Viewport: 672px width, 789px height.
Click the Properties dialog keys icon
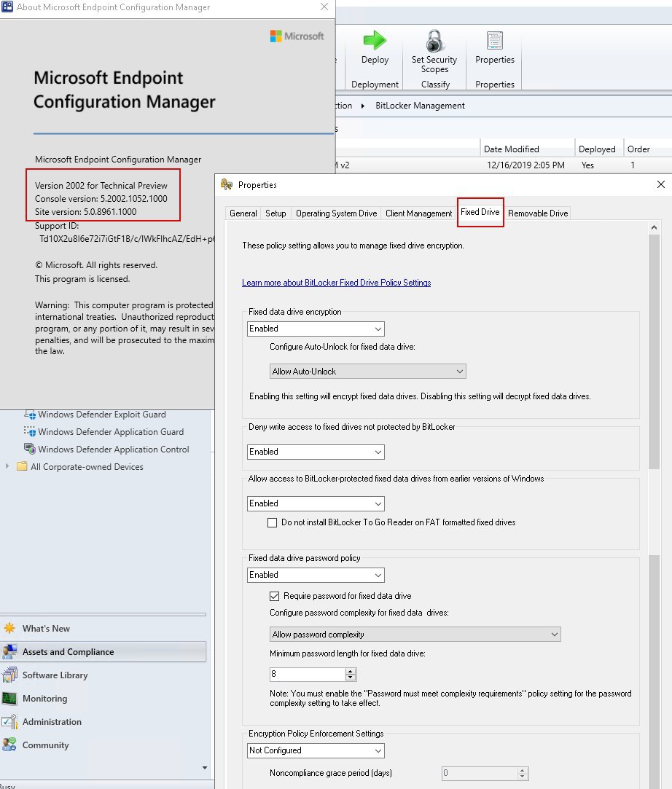[x=227, y=184]
